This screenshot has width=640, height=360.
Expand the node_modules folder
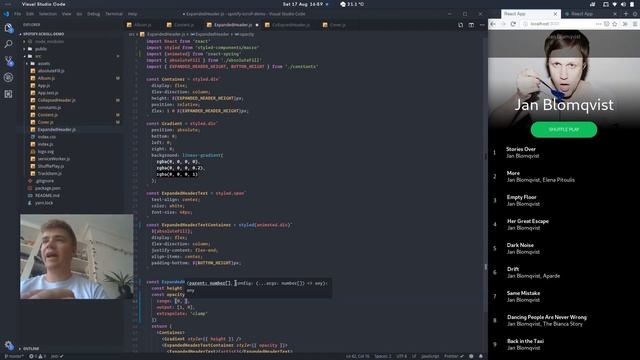click(24, 42)
